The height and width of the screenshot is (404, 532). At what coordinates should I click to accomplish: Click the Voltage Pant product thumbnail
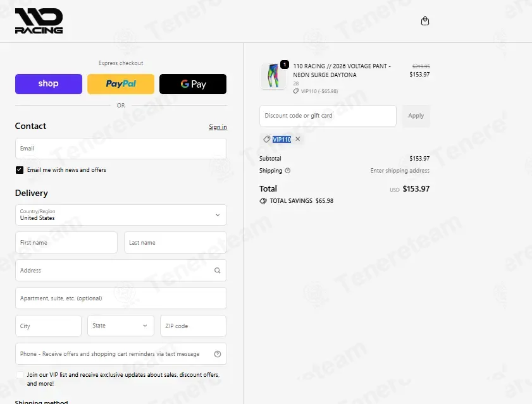pyautogui.click(x=273, y=76)
